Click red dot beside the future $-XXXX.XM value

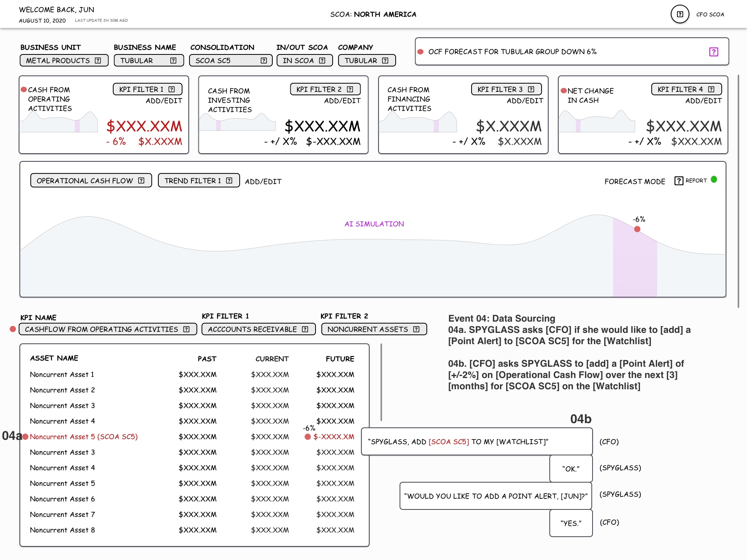[x=307, y=437]
